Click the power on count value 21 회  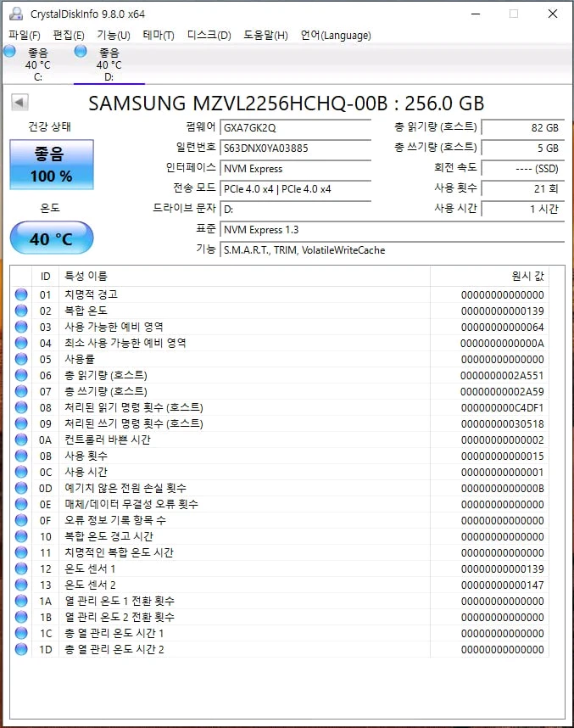pos(523,189)
